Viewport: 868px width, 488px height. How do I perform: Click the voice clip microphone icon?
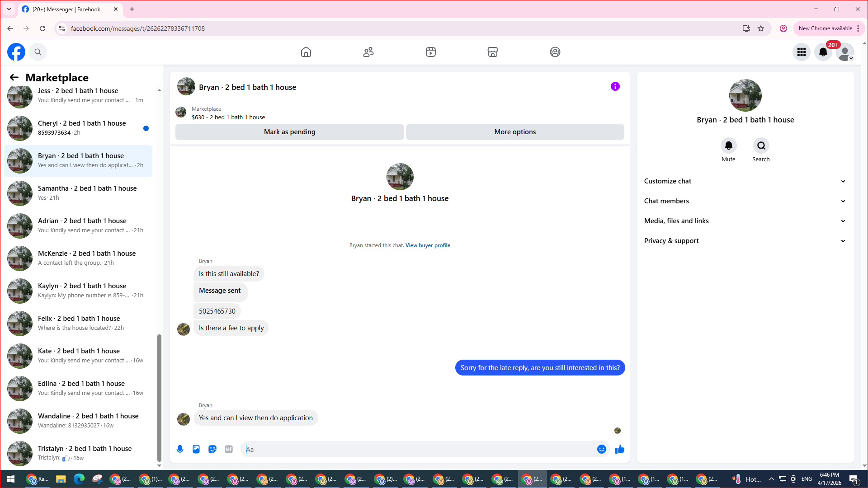[180, 449]
